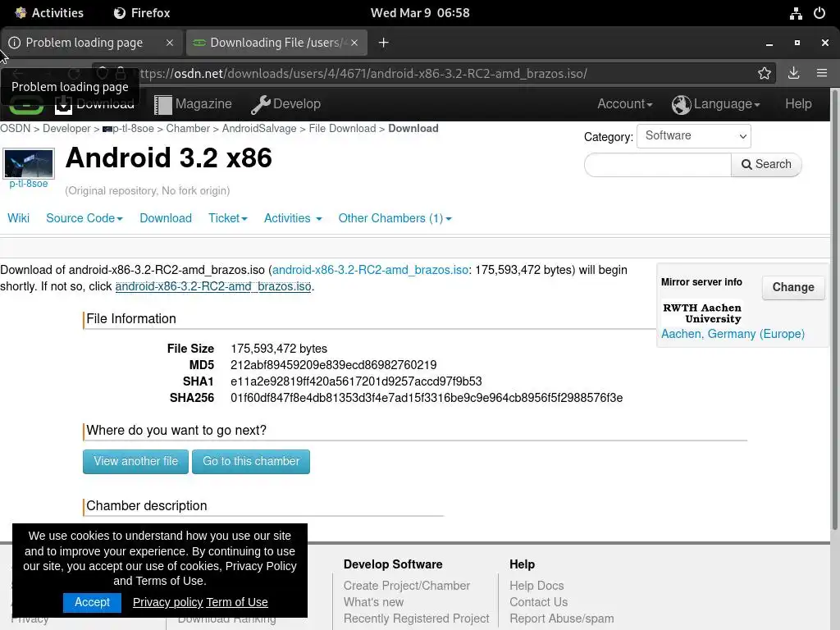Open the project Download tab
The width and height of the screenshot is (840, 630).
166,218
